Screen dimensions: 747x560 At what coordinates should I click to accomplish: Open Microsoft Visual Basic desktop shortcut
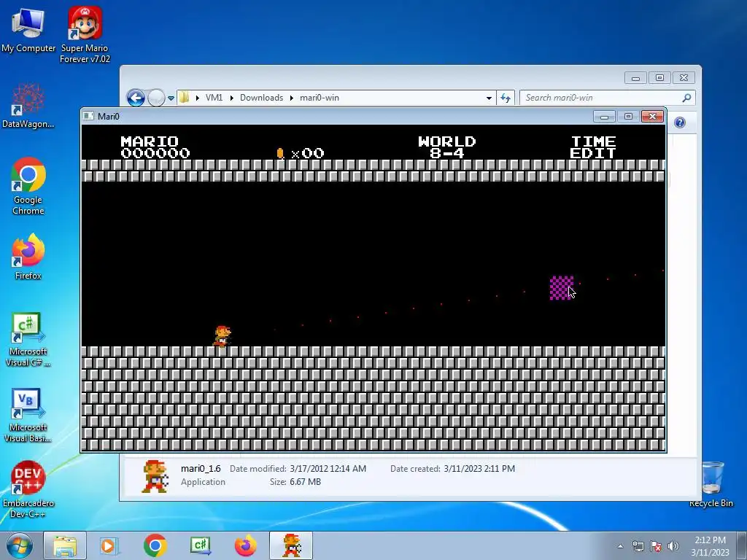(x=28, y=415)
